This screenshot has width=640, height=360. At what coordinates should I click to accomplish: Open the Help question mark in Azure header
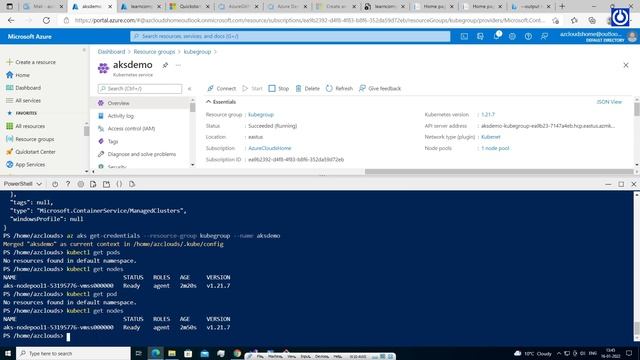528,36
